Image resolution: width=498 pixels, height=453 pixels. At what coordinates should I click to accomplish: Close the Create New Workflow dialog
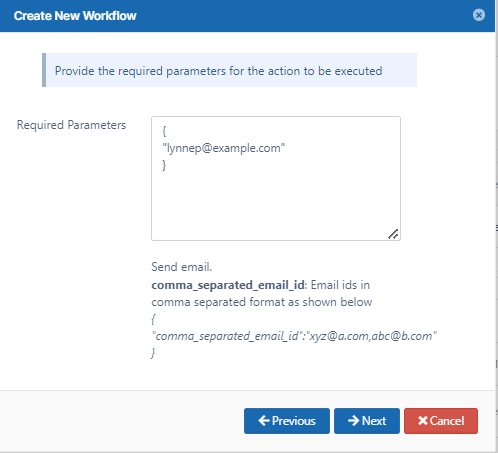(x=479, y=15)
